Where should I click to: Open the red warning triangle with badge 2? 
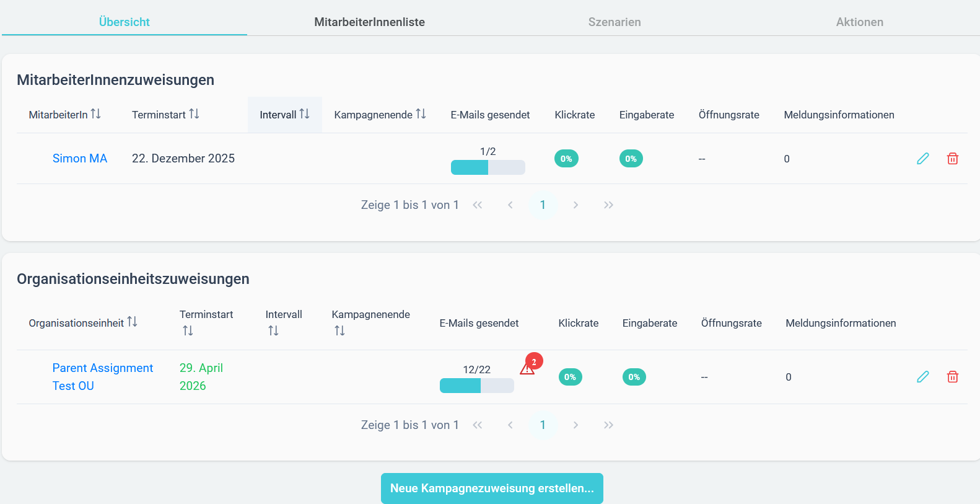coord(528,368)
